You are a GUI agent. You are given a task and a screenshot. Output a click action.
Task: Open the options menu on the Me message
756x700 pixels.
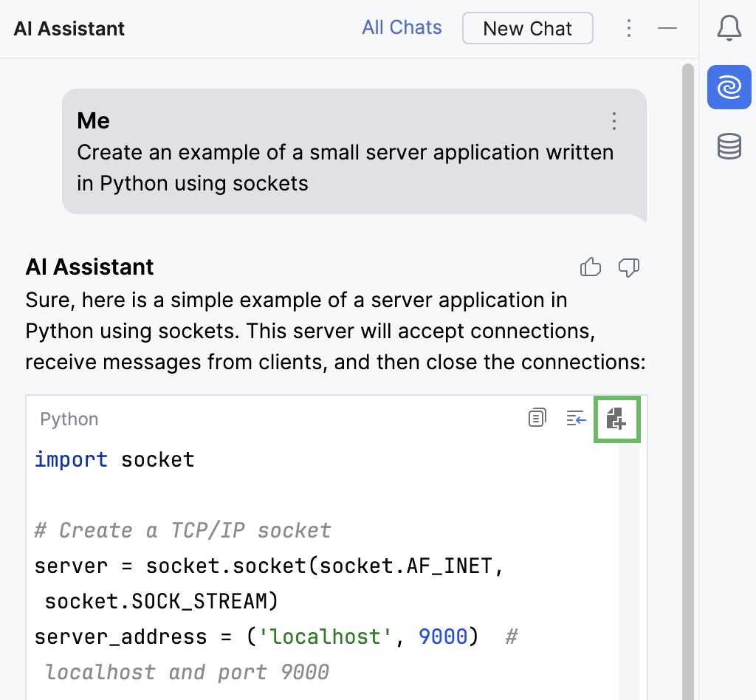[x=614, y=121]
